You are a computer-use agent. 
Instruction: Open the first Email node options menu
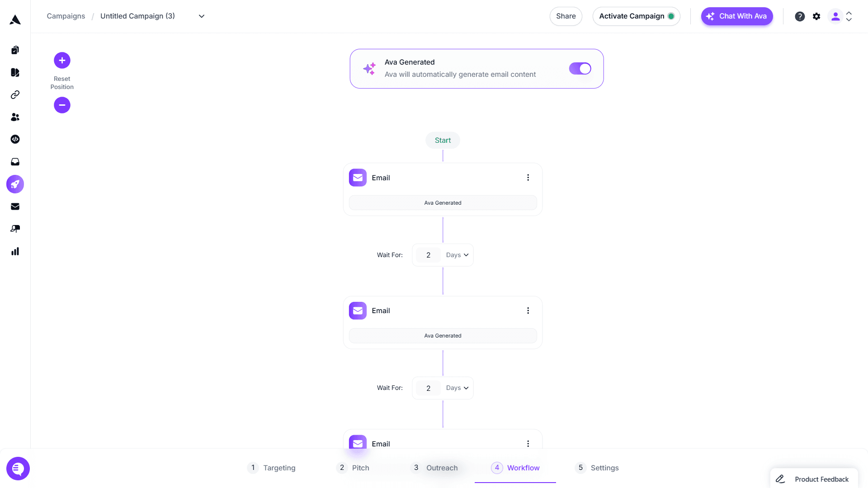tap(528, 177)
